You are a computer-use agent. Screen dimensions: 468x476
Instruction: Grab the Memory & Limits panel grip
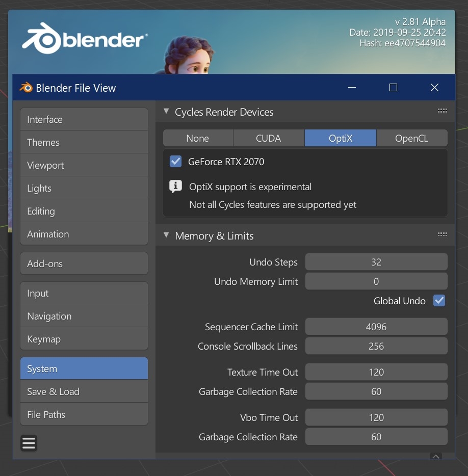click(442, 234)
